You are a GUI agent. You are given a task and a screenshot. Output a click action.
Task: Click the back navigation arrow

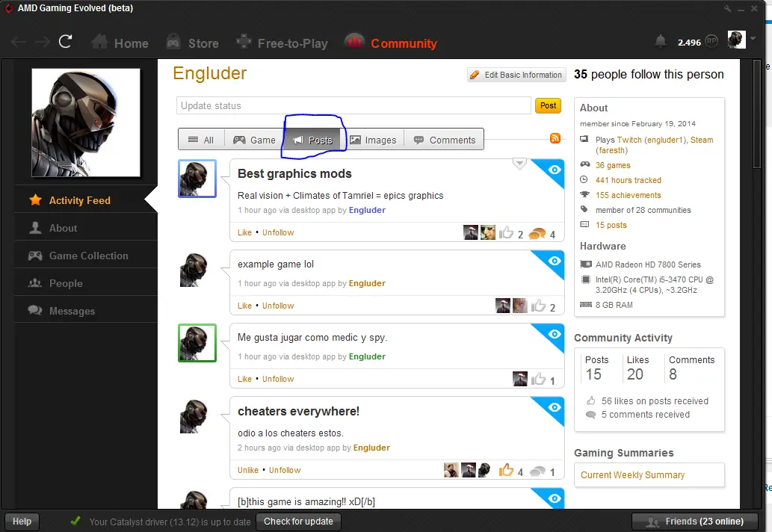pos(18,43)
